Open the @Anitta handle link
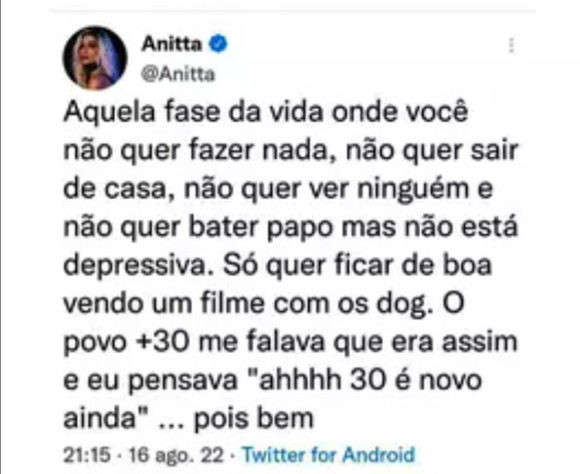Viewport: 580px width, 474px height. click(178, 74)
